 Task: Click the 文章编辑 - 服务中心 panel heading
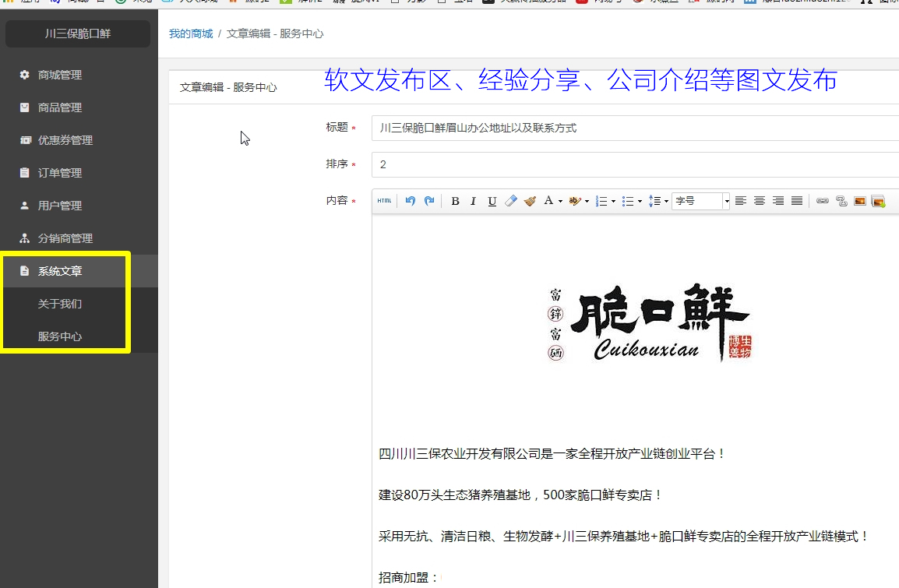coord(228,87)
